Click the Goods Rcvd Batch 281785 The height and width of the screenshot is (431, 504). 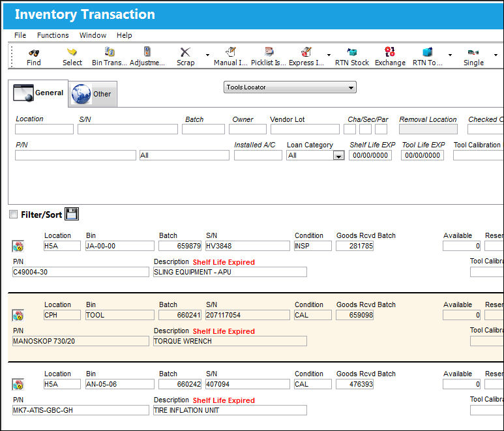coord(355,246)
